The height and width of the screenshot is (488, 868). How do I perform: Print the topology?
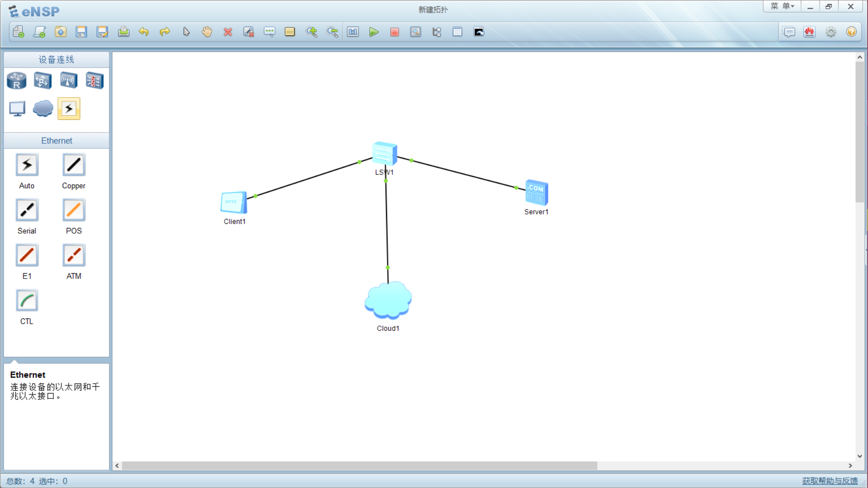click(x=123, y=32)
